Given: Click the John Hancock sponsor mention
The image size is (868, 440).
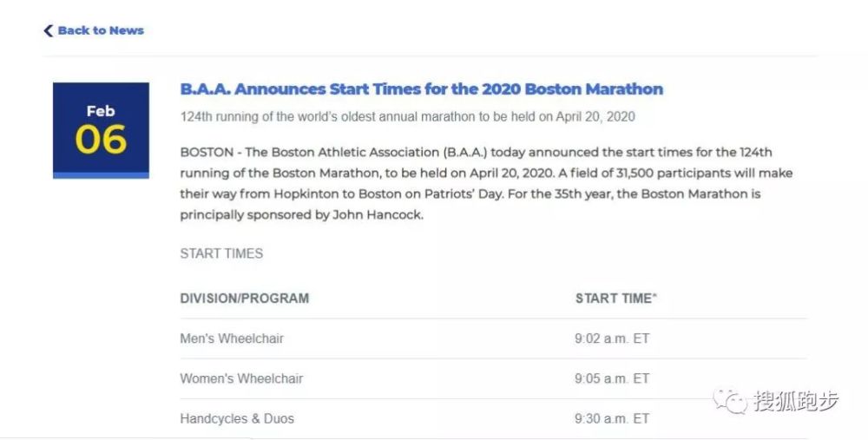Looking at the screenshot, I should pos(378,214).
